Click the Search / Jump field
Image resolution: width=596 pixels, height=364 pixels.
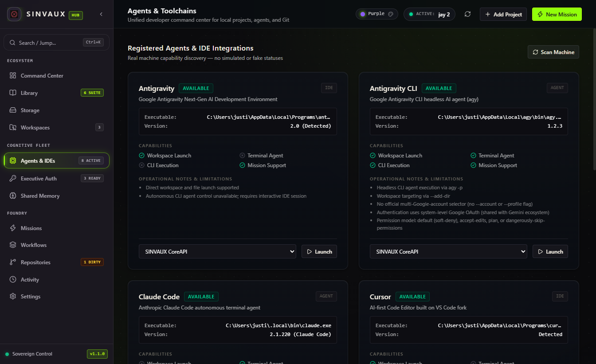click(56, 43)
